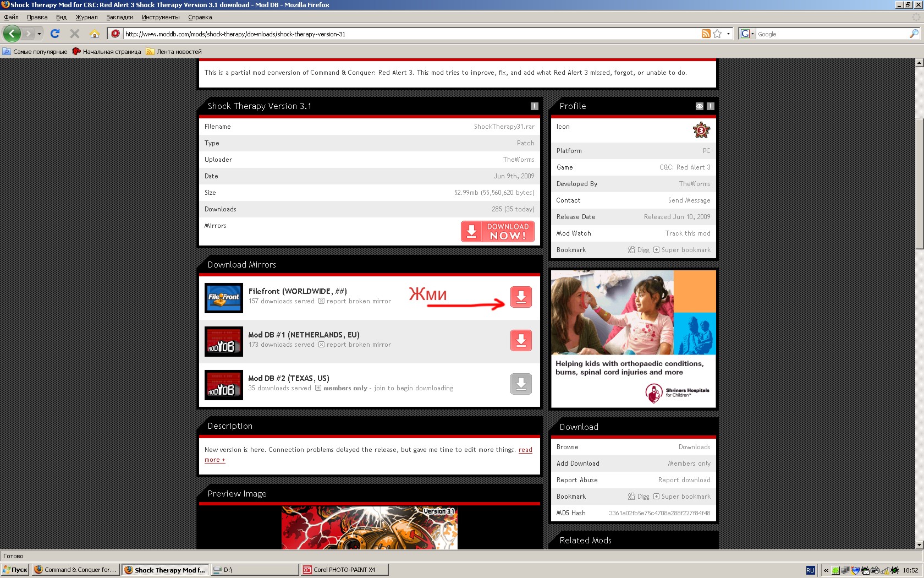Click the page scrollbar down arrow
Image resolution: width=924 pixels, height=578 pixels.
919,545
